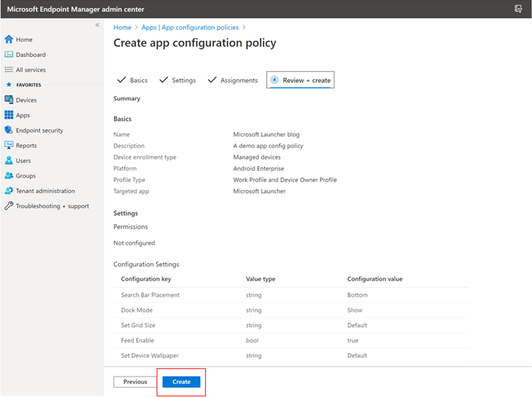The height and width of the screenshot is (398, 532).
Task: Click the All services list icon
Action: [x=9, y=70]
